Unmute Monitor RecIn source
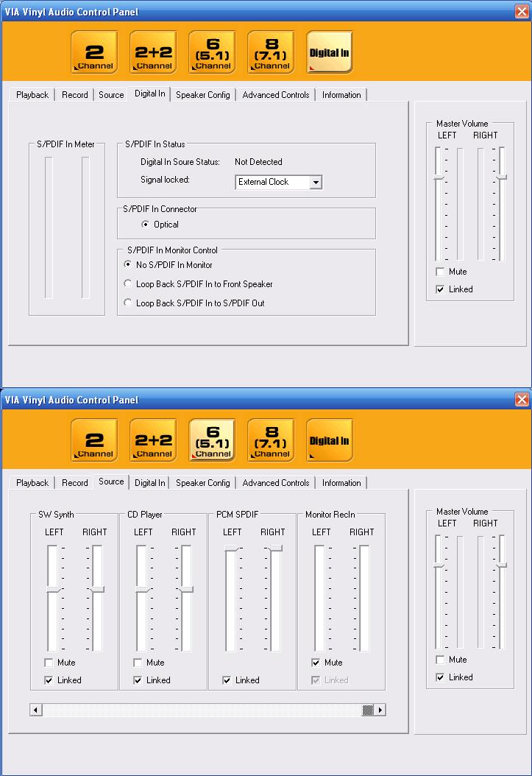Image resolution: width=532 pixels, height=776 pixels. [x=316, y=663]
